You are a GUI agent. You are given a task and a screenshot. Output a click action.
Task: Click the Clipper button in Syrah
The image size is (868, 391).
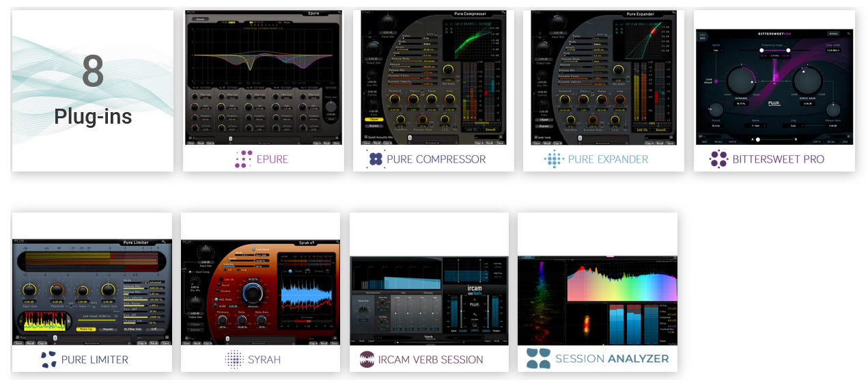coord(195,325)
